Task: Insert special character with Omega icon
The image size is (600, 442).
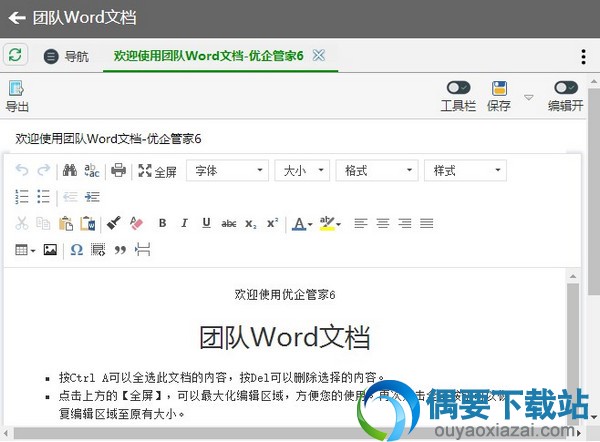Action: tap(77, 250)
